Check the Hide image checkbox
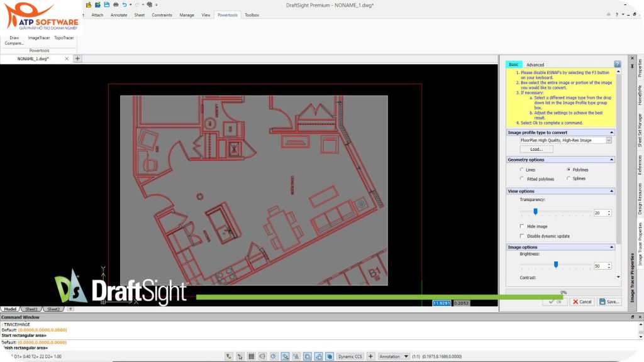The width and height of the screenshot is (644, 362). pos(521,226)
